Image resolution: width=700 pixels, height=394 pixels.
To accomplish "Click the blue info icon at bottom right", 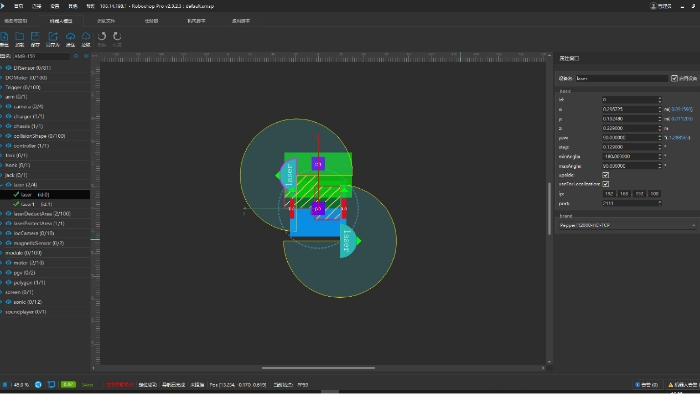I will (638, 385).
